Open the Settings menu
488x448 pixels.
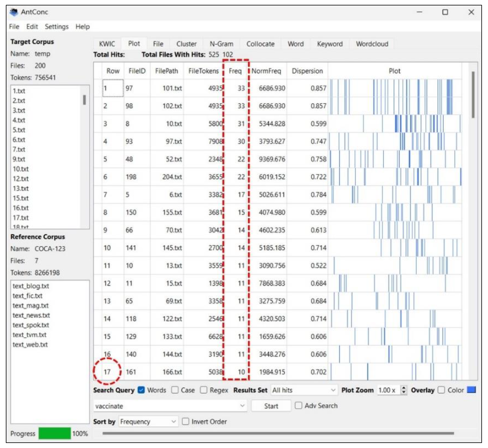(x=57, y=27)
